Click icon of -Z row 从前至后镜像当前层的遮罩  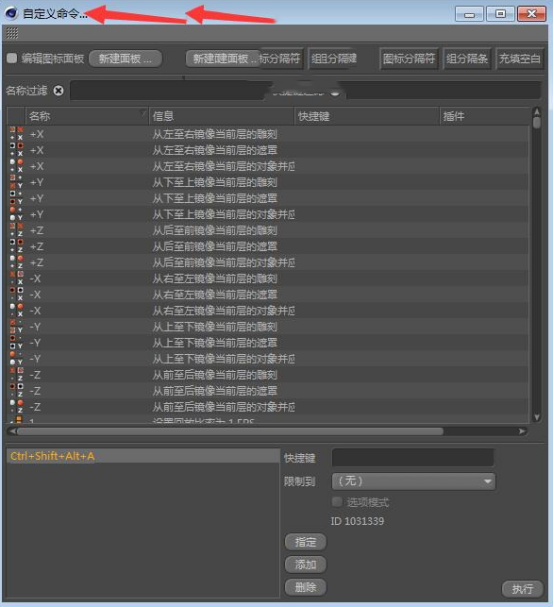16,391
